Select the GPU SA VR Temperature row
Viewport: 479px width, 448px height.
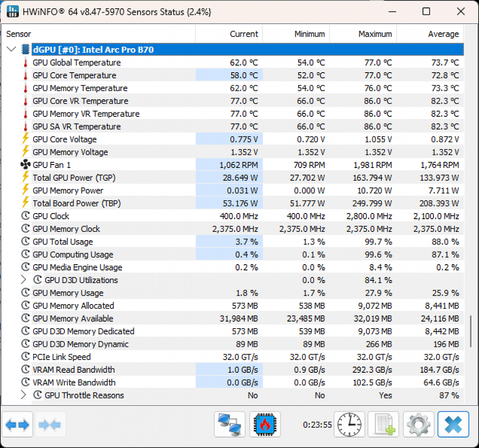(x=242, y=126)
